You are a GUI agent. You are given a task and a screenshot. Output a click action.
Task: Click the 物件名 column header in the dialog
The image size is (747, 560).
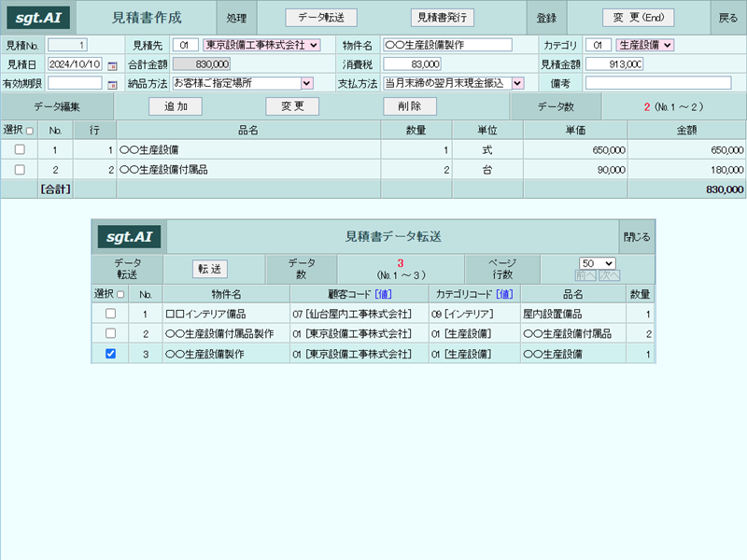click(x=226, y=294)
